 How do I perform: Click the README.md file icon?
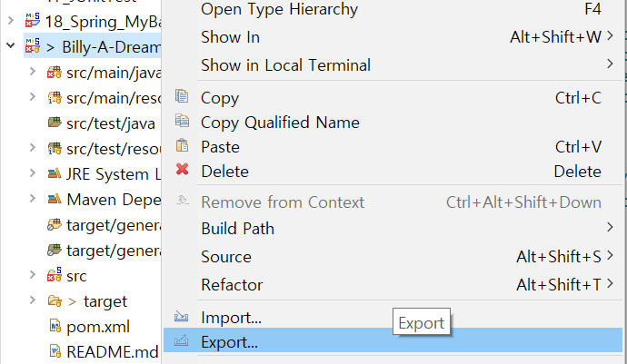[x=55, y=351]
